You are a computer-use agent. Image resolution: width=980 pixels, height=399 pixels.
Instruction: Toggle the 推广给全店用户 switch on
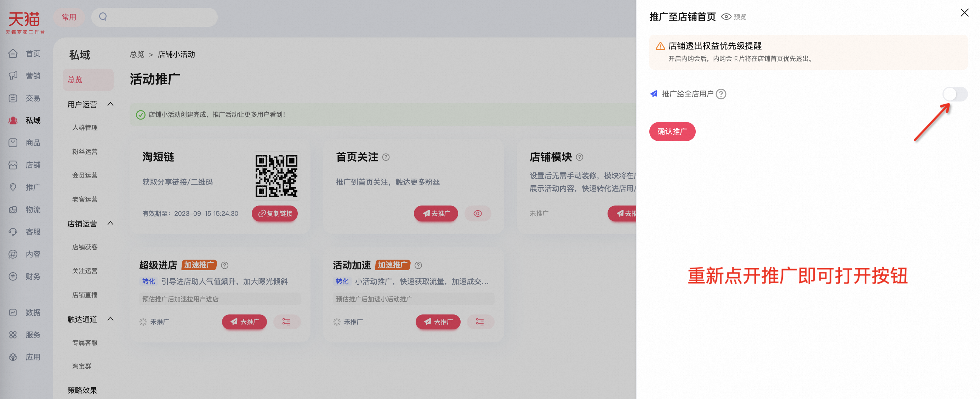coord(955,94)
